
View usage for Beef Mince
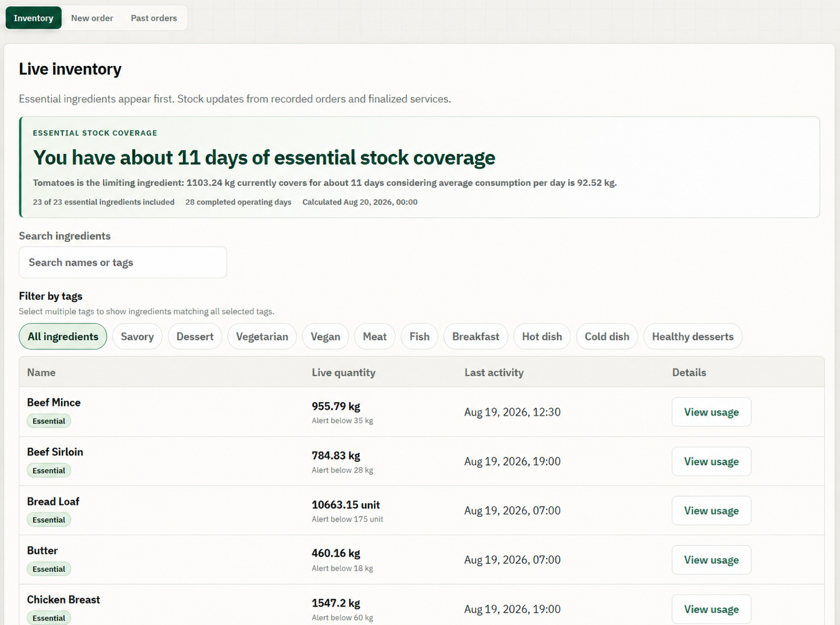pyautogui.click(x=711, y=412)
